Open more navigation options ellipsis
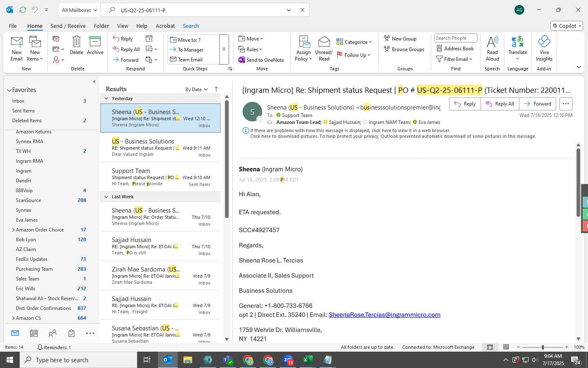The width and height of the screenshot is (588, 368). click(90, 334)
